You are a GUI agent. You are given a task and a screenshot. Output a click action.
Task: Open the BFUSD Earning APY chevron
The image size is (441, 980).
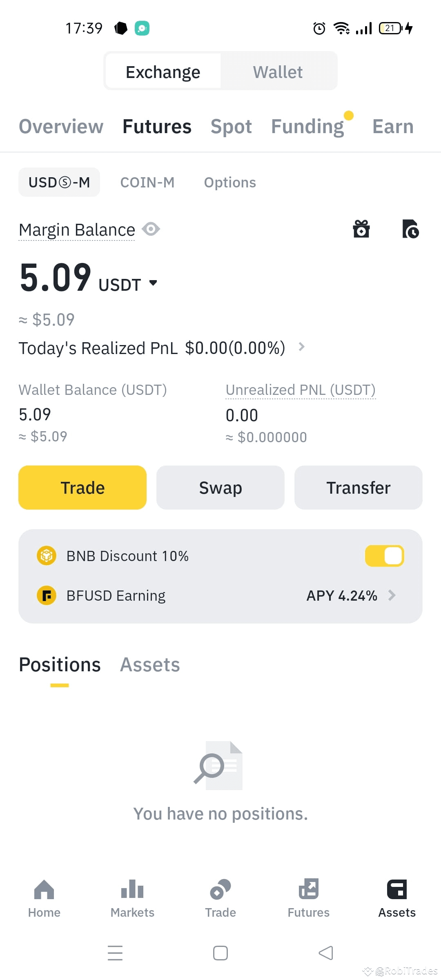tap(392, 595)
